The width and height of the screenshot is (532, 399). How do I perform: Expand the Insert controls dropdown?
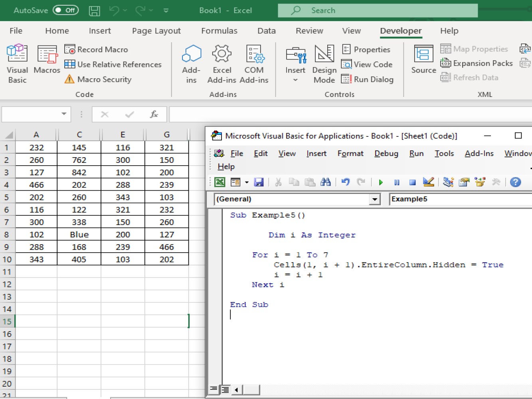295,80
